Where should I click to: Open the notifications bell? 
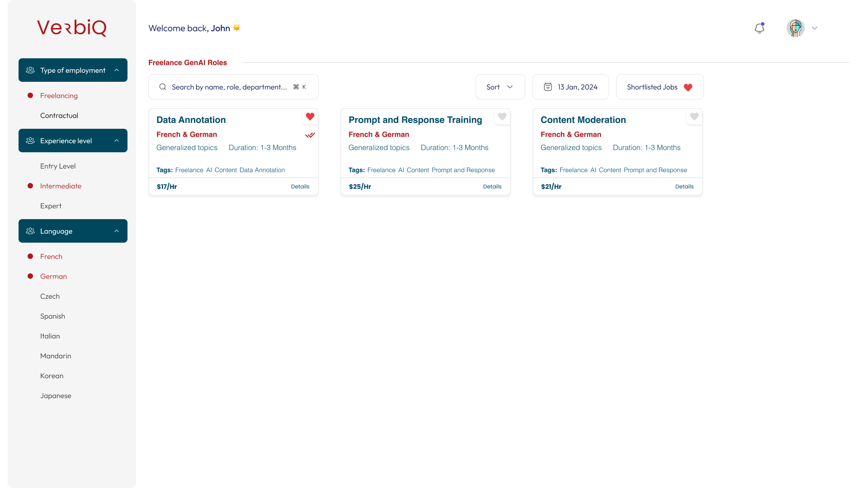[759, 28]
